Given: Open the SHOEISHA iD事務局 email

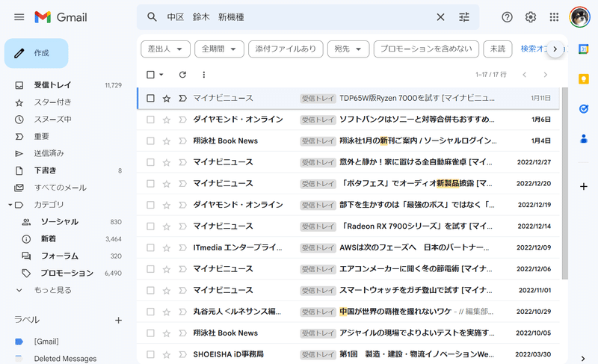Looking at the screenshot, I should (348, 354).
